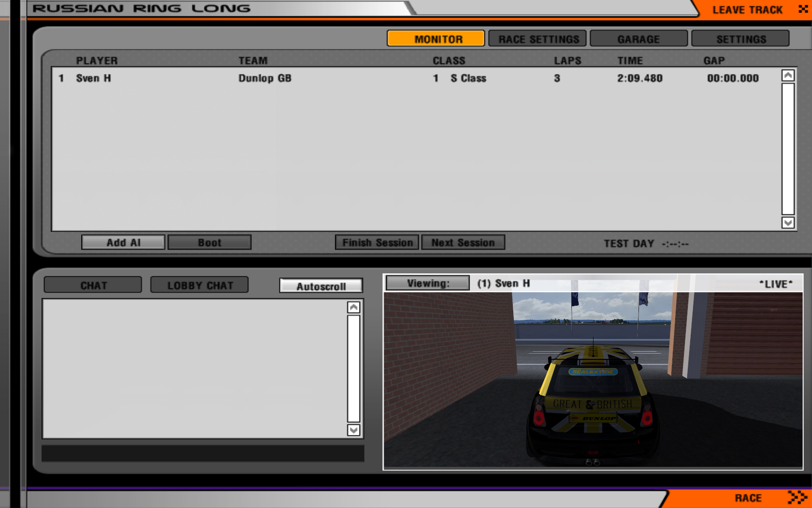Switch to the Chat tab
This screenshot has height=508, width=812.
coord(93,285)
